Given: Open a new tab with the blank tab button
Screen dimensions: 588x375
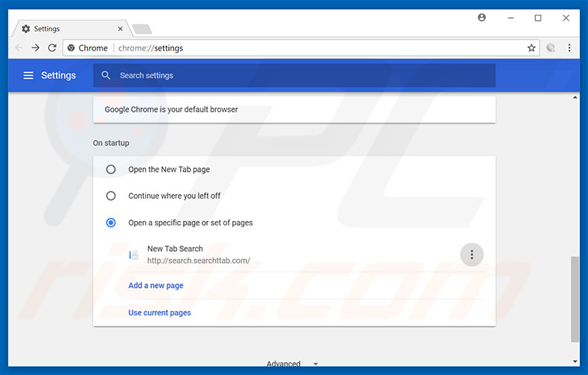Looking at the screenshot, I should click(x=142, y=29).
